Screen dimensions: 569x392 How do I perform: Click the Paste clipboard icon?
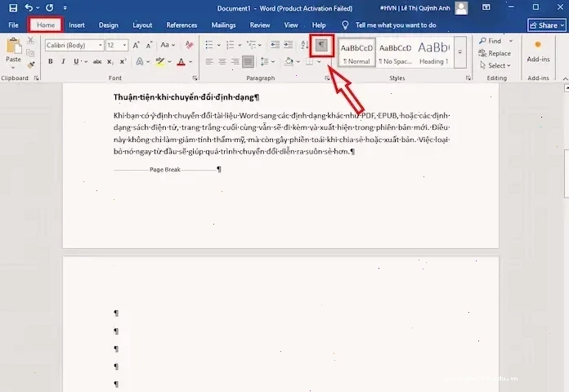pyautogui.click(x=13, y=46)
